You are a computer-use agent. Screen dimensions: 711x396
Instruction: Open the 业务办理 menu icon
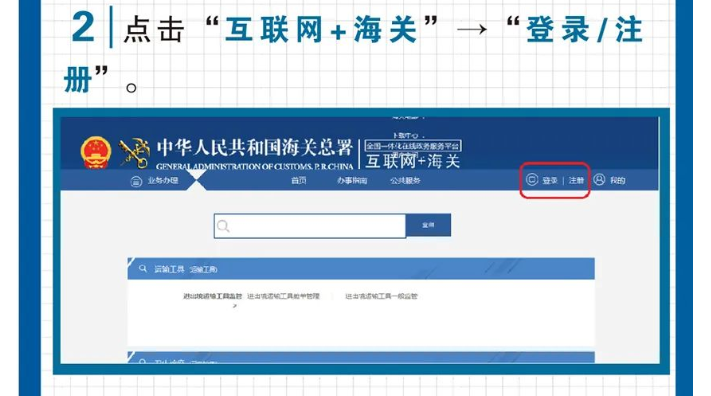(136, 181)
